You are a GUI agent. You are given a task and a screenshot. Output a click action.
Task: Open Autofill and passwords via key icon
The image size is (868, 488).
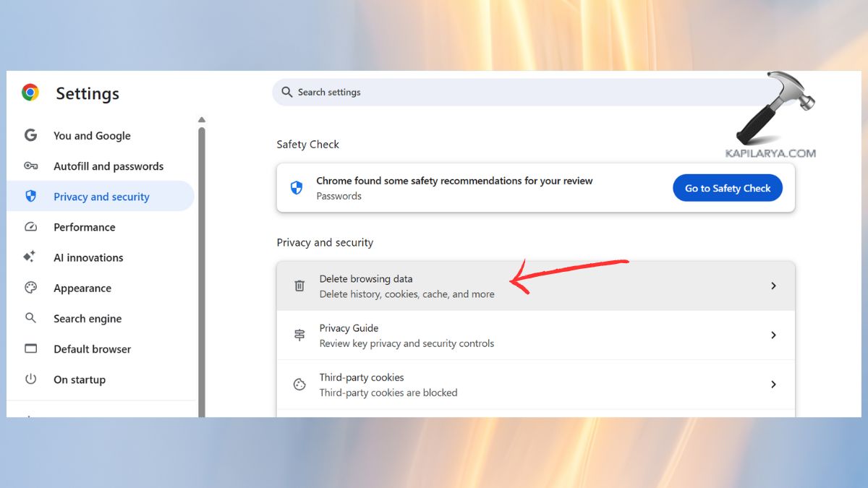click(x=30, y=166)
